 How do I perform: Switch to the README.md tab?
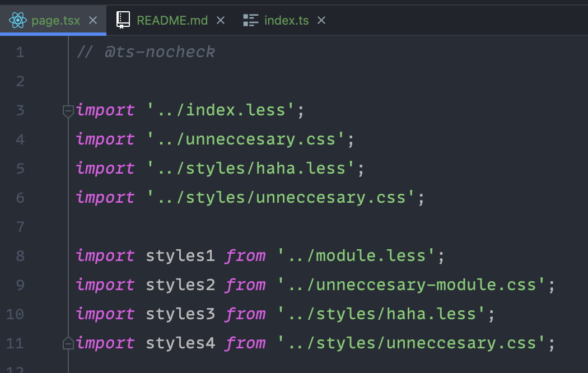172,21
